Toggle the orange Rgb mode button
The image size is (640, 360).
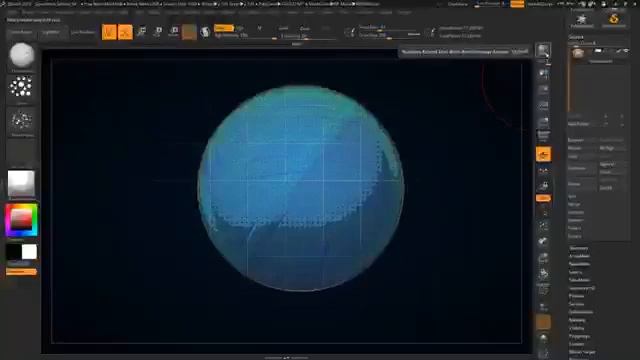tap(224, 28)
